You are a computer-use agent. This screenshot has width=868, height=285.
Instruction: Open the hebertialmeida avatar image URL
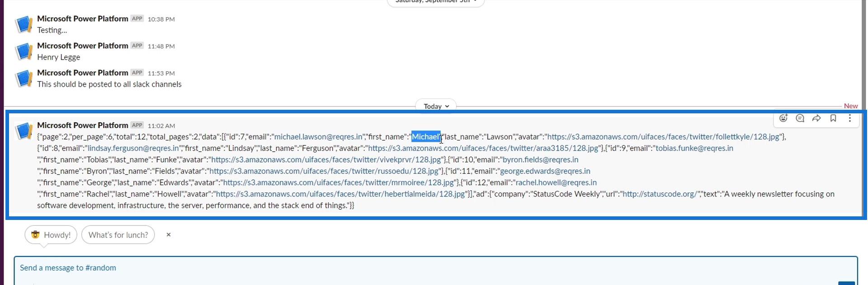tap(340, 194)
